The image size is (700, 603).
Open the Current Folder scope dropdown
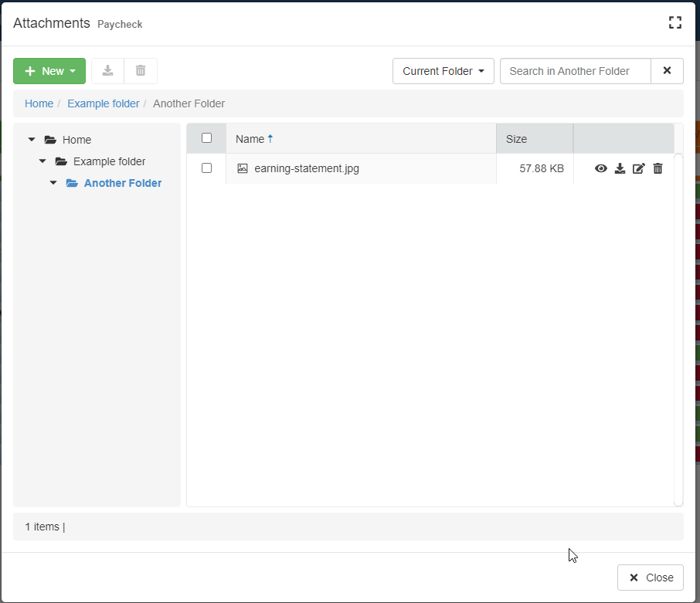coord(443,71)
